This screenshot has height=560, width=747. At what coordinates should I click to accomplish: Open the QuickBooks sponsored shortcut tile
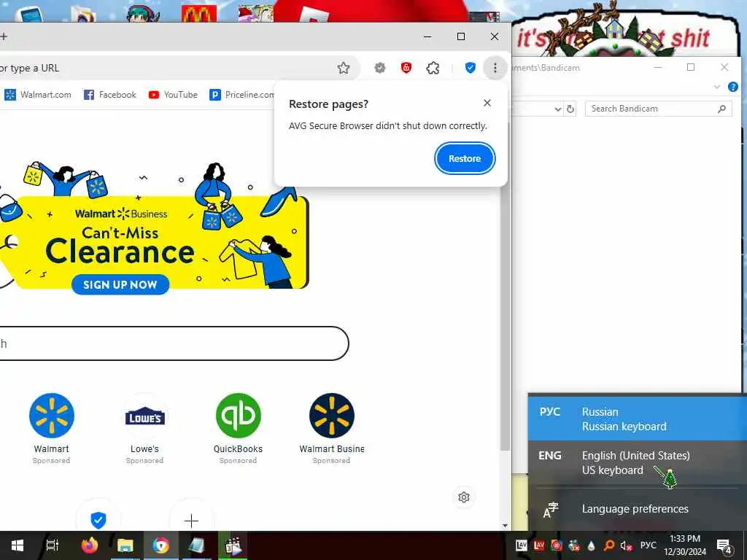[x=239, y=428]
